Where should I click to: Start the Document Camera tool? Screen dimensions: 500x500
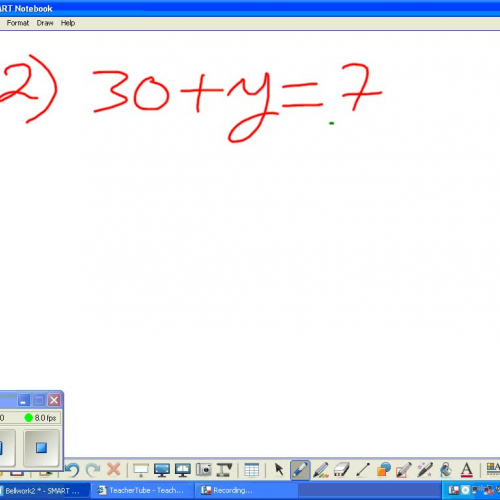click(224, 470)
